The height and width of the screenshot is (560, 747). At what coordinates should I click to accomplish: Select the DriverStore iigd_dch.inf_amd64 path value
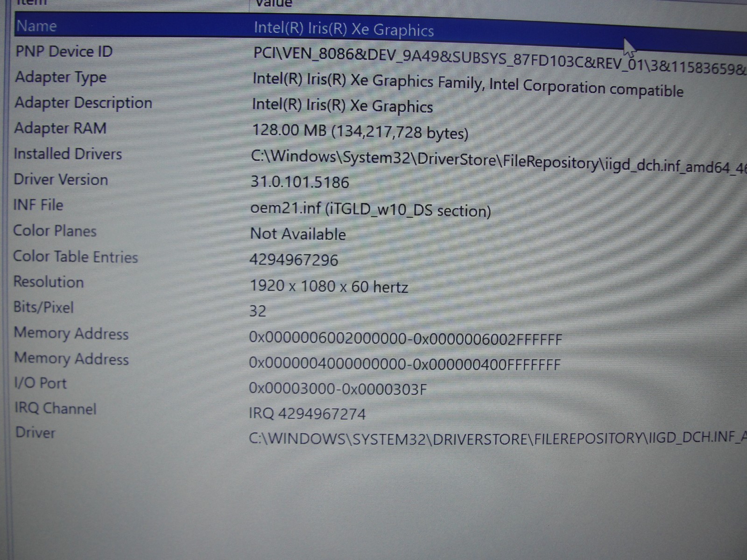click(x=499, y=161)
